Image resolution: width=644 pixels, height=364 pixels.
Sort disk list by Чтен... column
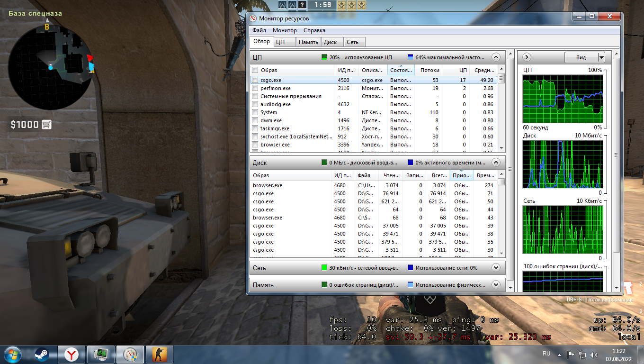pyautogui.click(x=391, y=175)
